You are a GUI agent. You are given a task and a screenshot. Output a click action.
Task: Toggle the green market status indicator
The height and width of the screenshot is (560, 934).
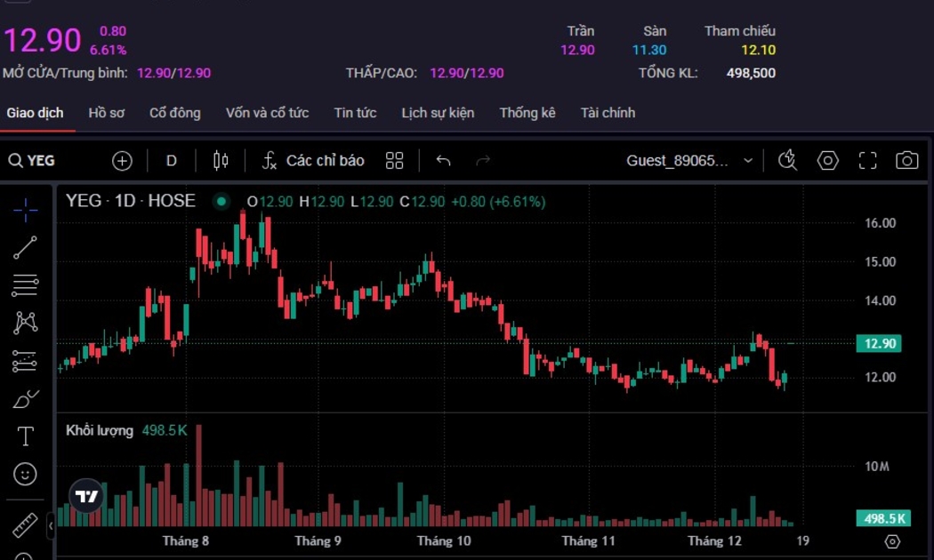pyautogui.click(x=221, y=202)
